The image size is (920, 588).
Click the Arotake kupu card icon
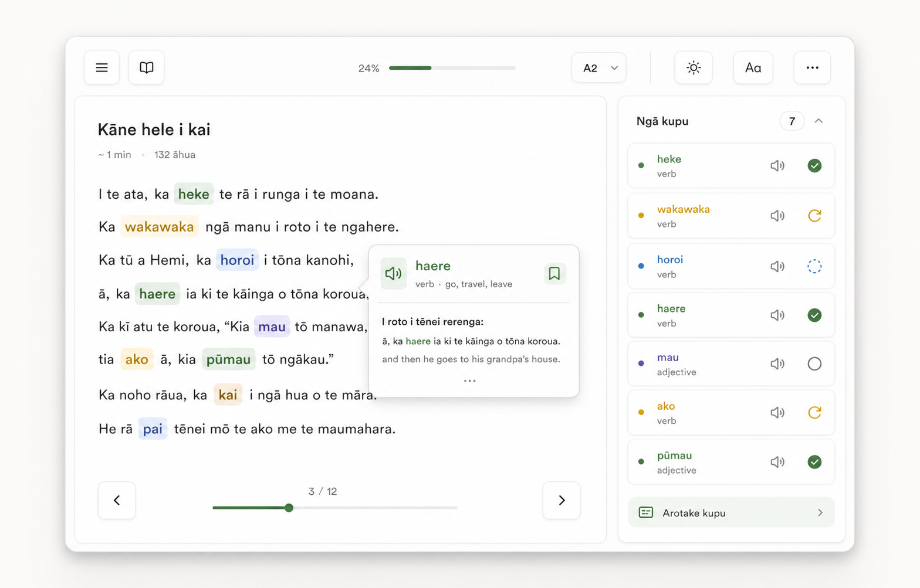645,512
